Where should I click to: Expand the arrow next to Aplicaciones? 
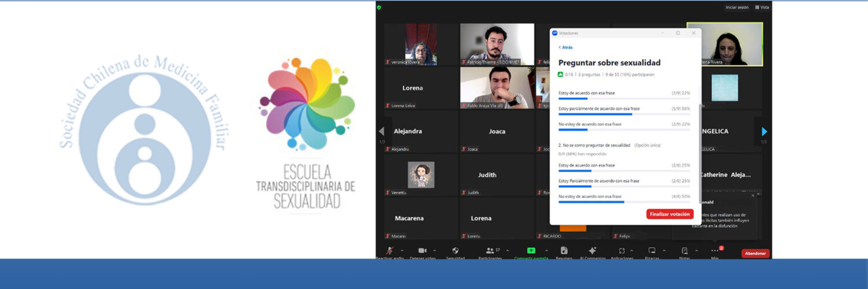click(x=631, y=250)
